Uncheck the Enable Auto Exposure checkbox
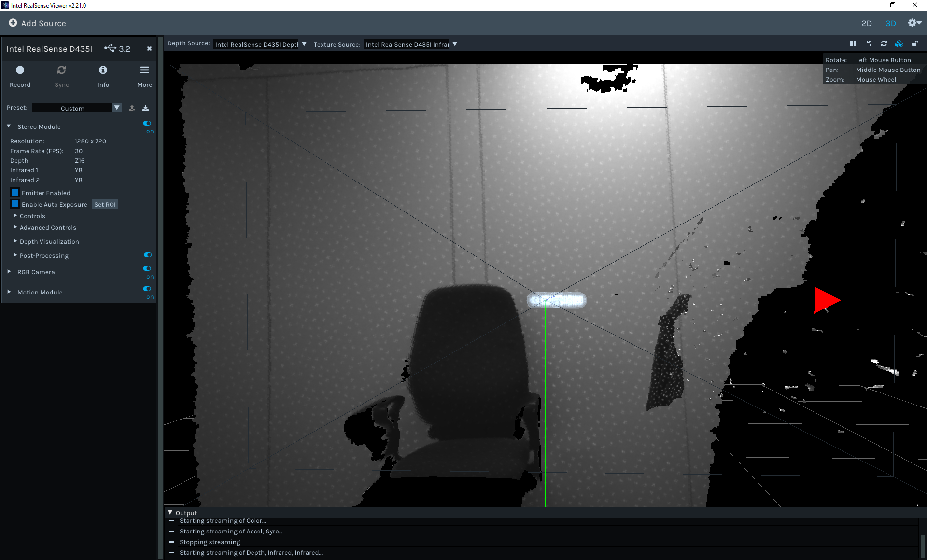927x560 pixels. point(15,204)
